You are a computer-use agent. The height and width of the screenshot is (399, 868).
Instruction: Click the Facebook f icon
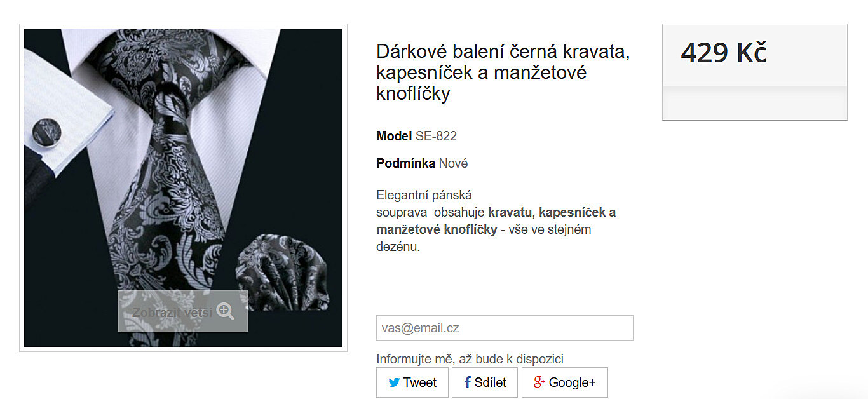point(468,382)
